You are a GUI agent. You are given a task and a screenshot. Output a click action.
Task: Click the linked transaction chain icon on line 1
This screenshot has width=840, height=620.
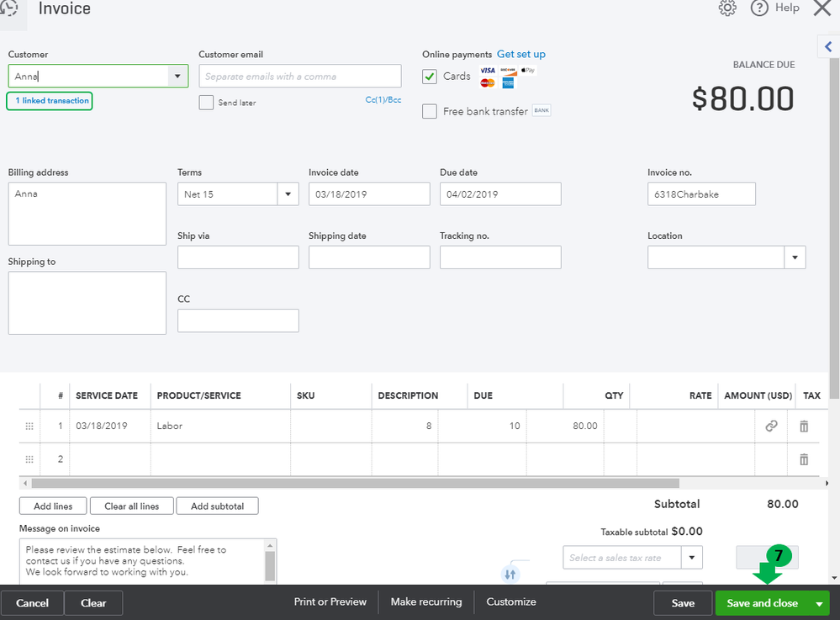771,426
